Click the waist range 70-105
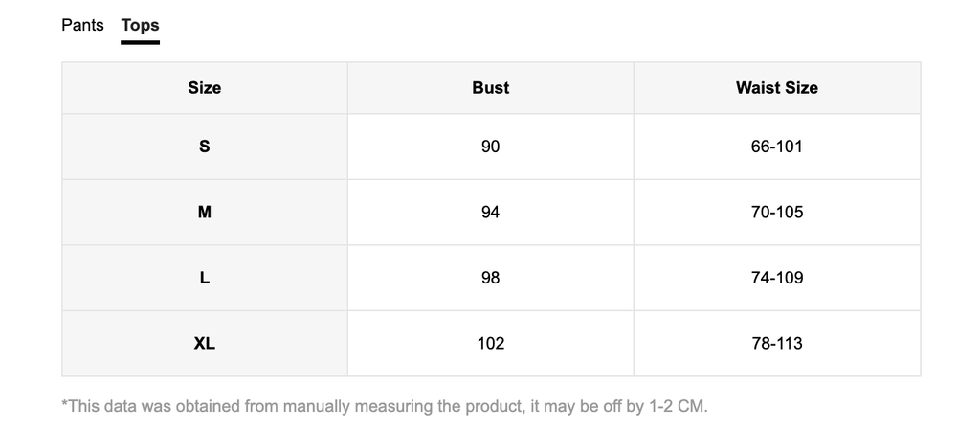 tap(776, 212)
